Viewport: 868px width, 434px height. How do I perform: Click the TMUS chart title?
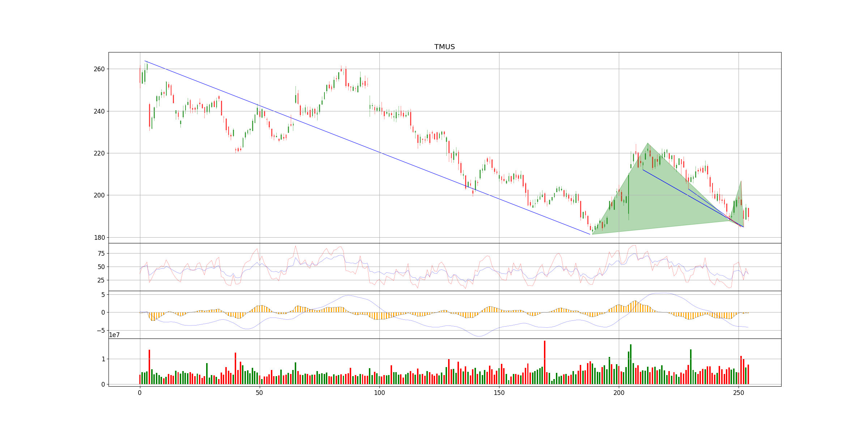coord(444,47)
